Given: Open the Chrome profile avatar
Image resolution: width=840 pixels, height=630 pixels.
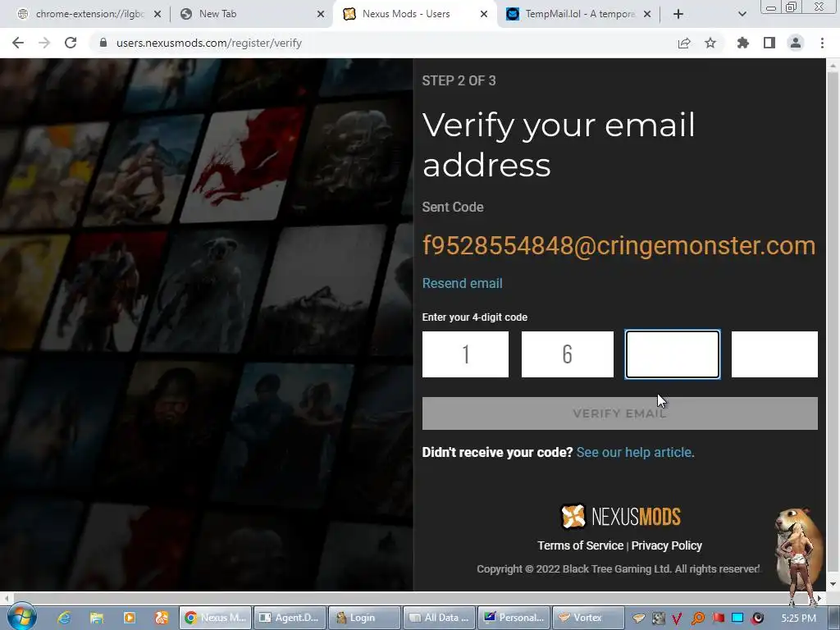Looking at the screenshot, I should 796,43.
